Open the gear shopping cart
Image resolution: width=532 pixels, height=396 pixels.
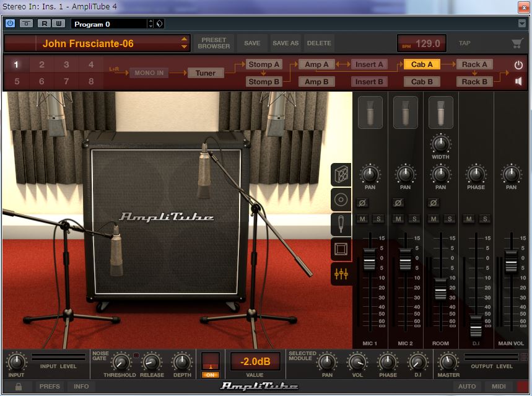coord(518,42)
